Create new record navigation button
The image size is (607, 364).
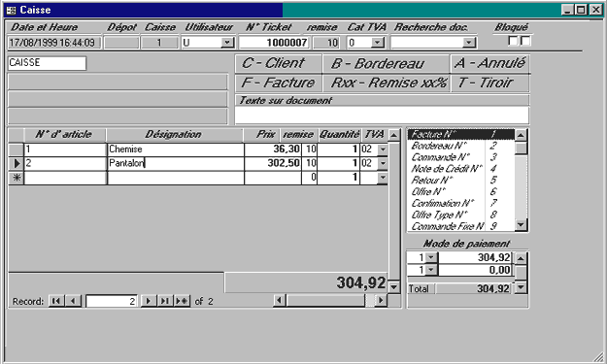click(182, 301)
